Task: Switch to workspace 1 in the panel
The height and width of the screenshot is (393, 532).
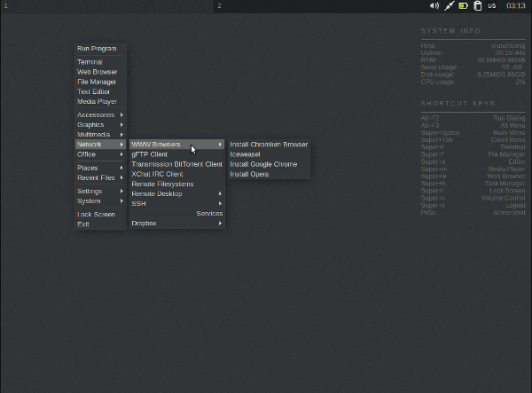Action: coord(5,6)
